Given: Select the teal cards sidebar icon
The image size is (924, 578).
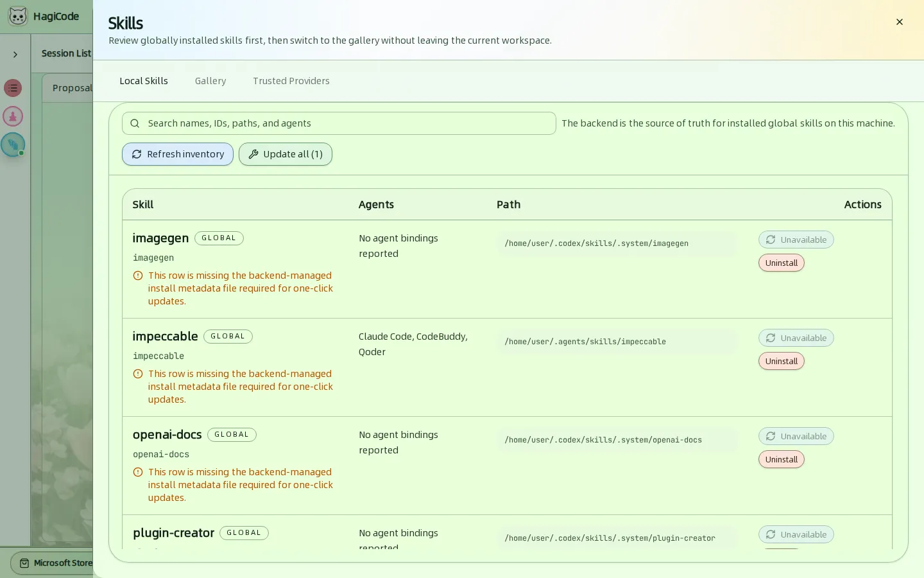Looking at the screenshot, I should (x=13, y=144).
